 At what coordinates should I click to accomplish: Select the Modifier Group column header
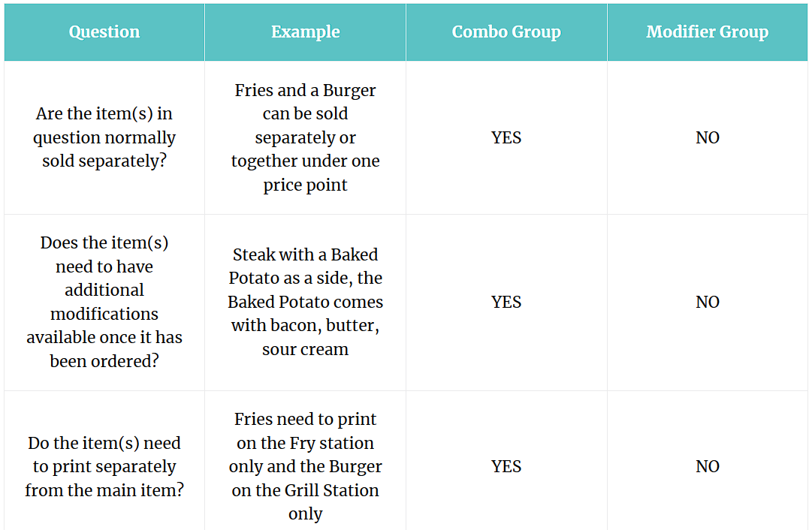click(708, 32)
